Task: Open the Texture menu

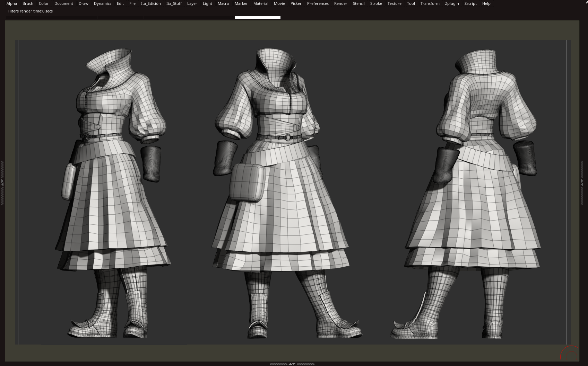Action: [395, 3]
